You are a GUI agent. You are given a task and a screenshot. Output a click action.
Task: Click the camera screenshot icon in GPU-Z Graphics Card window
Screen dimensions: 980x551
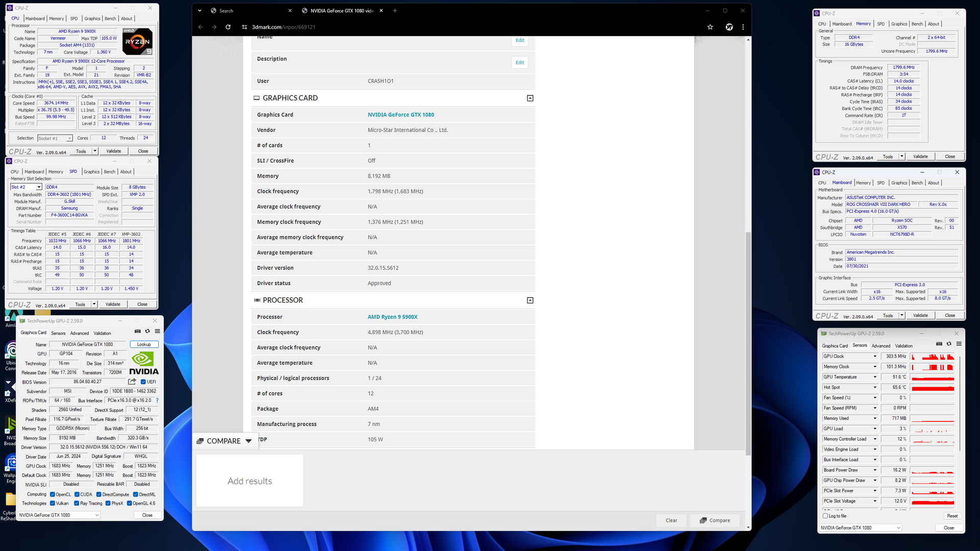137,331
